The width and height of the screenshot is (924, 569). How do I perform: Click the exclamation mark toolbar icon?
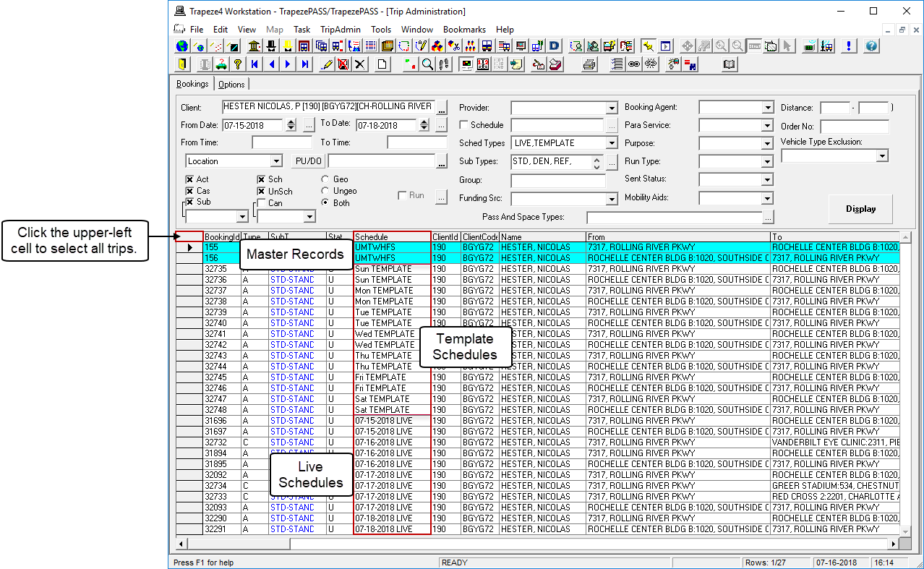tap(847, 46)
